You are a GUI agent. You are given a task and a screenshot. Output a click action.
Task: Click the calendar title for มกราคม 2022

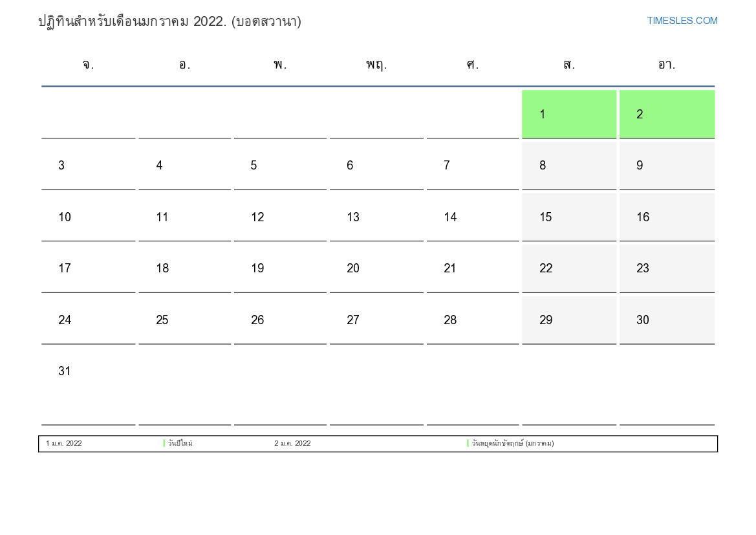coord(169,21)
